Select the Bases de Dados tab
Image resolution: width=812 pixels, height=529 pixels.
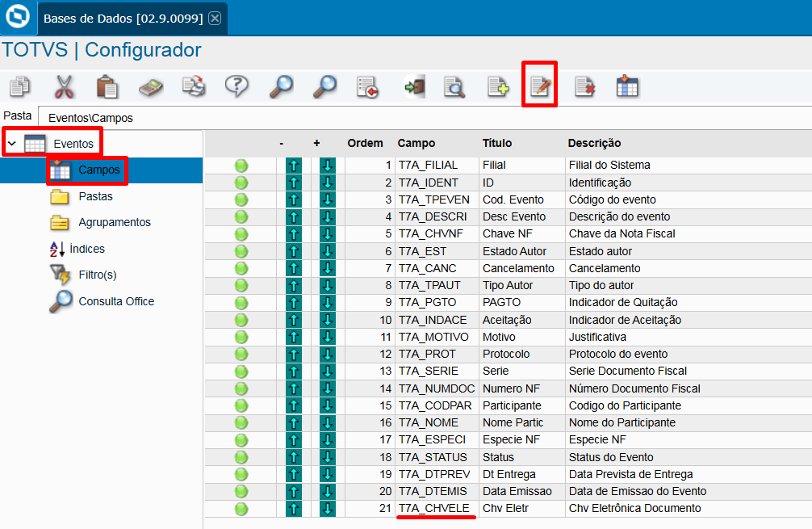[x=123, y=19]
